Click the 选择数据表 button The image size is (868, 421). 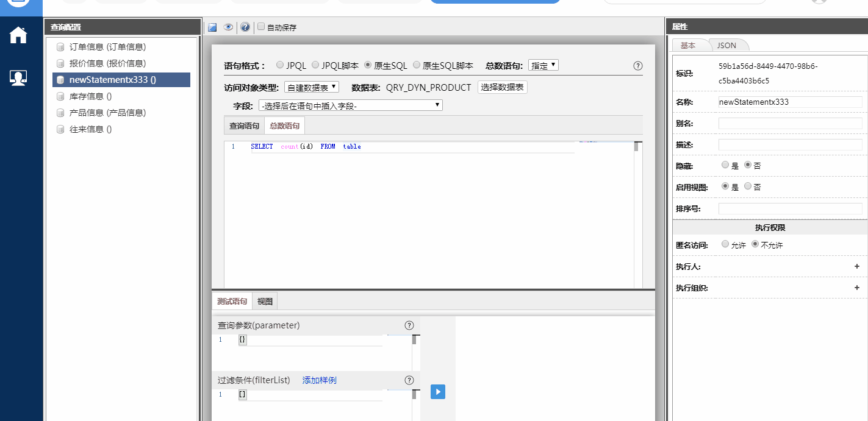pyautogui.click(x=502, y=87)
